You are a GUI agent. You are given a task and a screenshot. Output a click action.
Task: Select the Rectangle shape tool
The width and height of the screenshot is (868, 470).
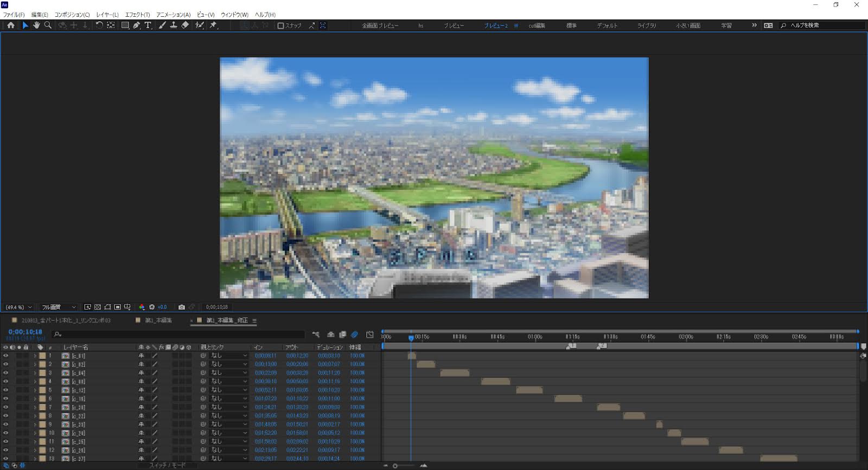click(x=125, y=25)
